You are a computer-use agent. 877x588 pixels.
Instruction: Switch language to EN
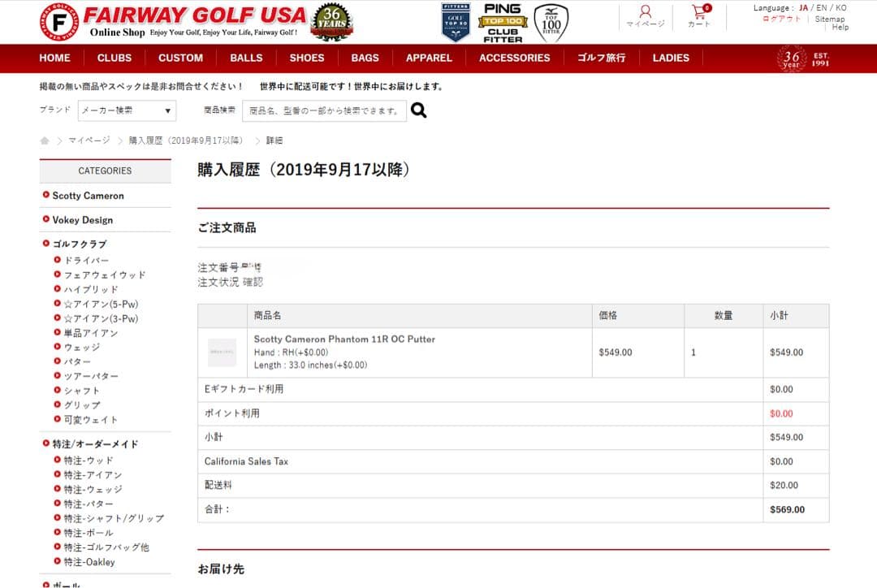pyautogui.click(x=822, y=8)
